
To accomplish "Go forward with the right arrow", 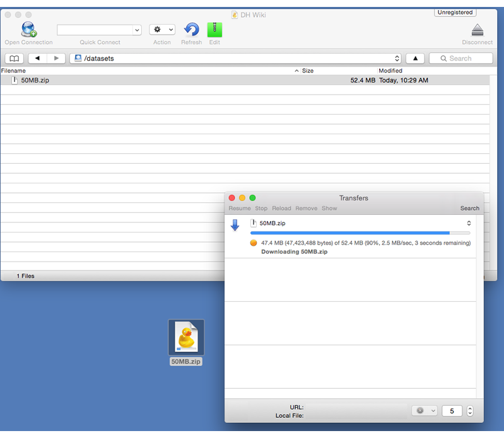I will [56, 59].
